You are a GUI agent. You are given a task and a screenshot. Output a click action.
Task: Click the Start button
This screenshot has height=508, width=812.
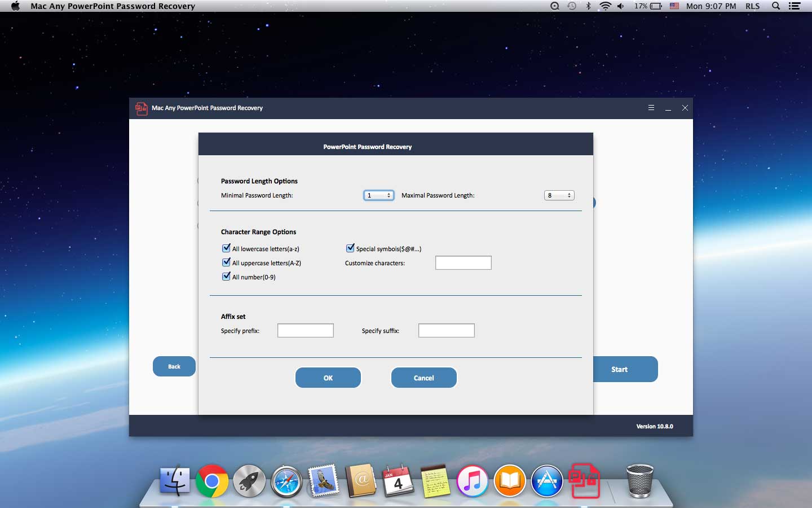click(625, 369)
